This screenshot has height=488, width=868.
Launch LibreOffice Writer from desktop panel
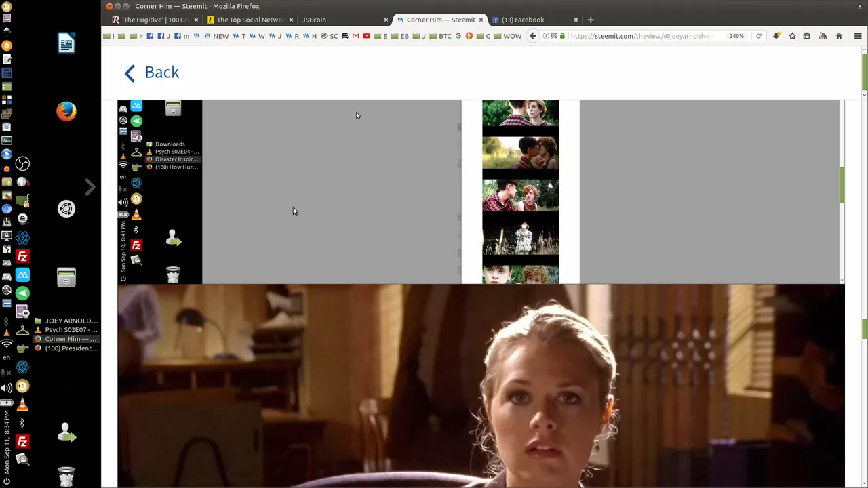[66, 44]
